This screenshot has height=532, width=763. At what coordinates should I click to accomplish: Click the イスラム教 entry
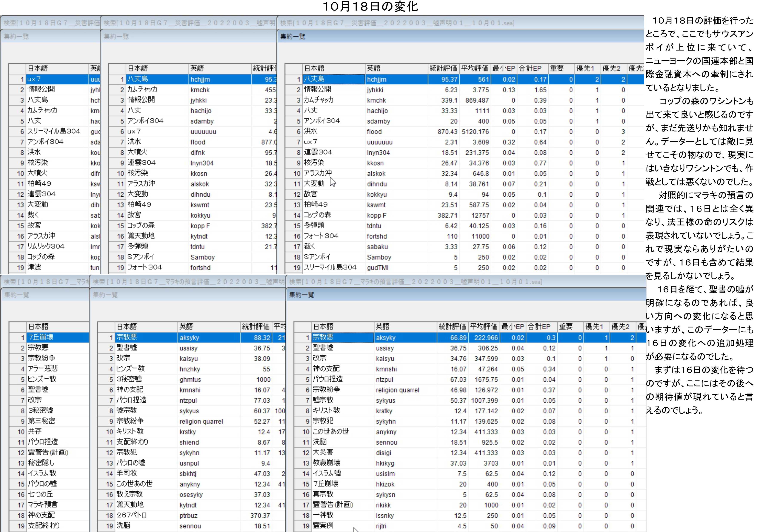[42, 473]
